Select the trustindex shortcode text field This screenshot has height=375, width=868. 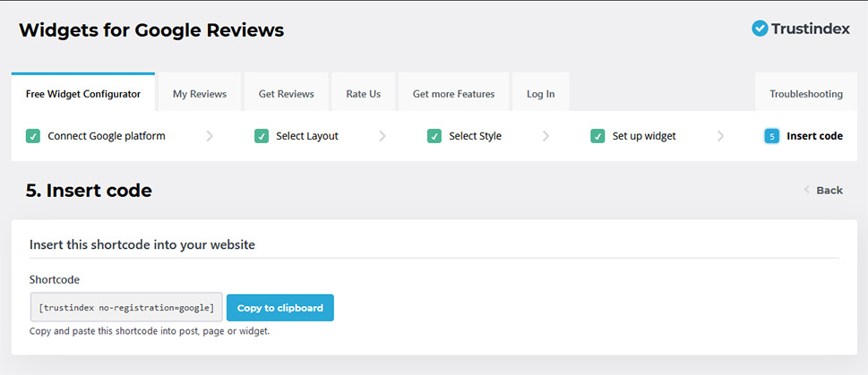126,308
